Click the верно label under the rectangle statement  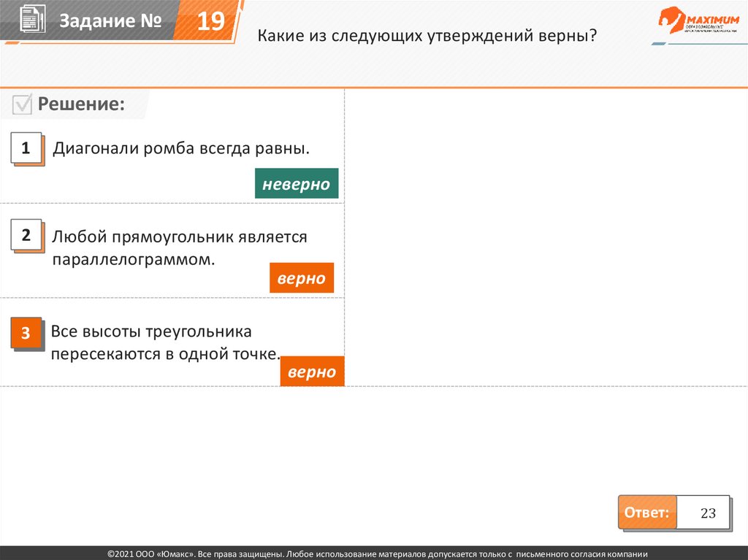[302, 277]
